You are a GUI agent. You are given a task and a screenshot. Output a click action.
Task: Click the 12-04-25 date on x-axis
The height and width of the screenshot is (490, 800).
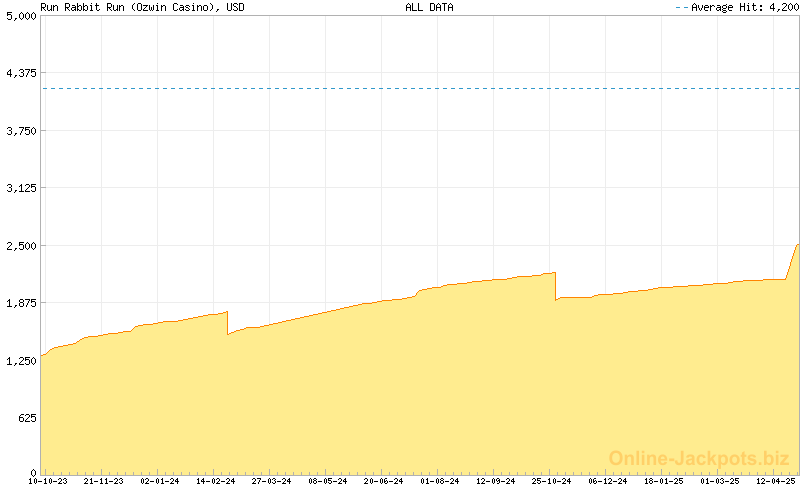click(776, 481)
